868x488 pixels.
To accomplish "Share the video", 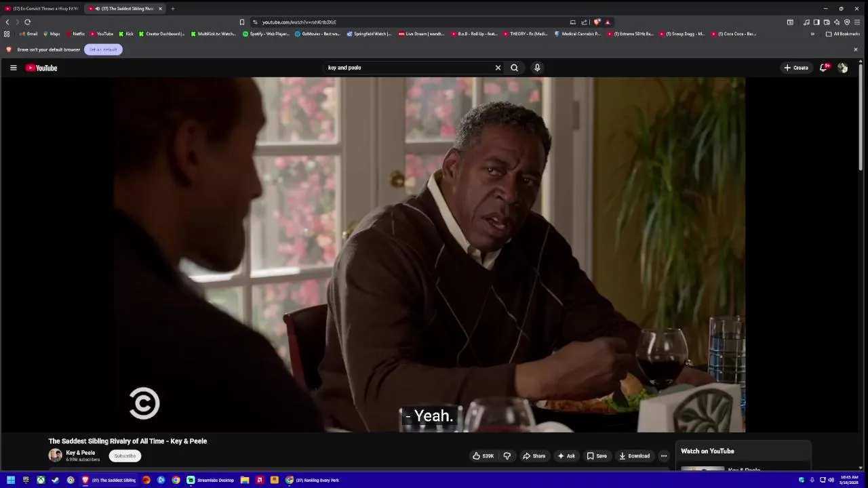I will click(534, 456).
